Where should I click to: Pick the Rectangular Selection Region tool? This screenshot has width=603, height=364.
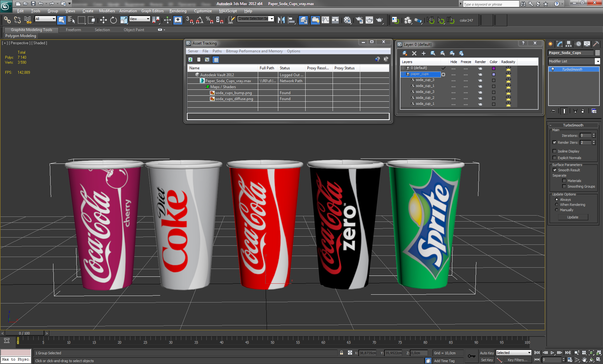[81, 20]
